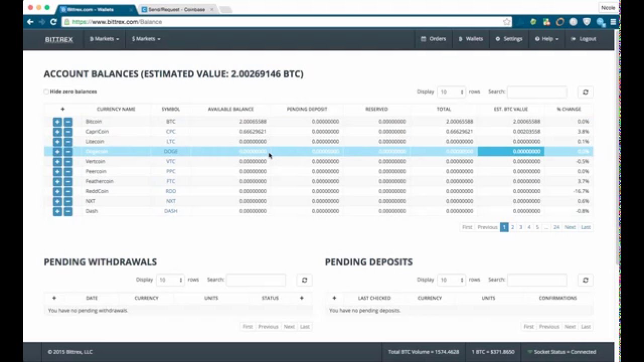Viewport: 644px width, 362px height.
Task: Switch to the Send/Request Coinbase tab
Action: [176, 10]
